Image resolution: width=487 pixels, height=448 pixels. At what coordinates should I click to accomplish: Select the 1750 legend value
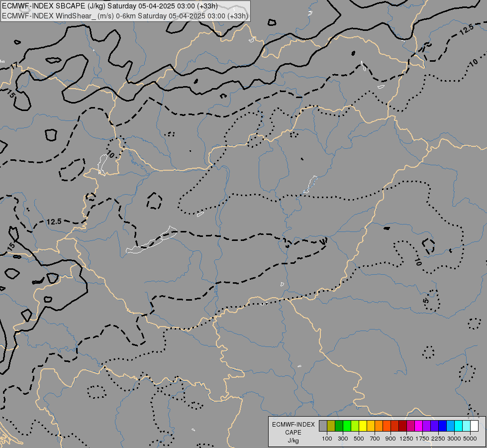[x=422, y=439]
